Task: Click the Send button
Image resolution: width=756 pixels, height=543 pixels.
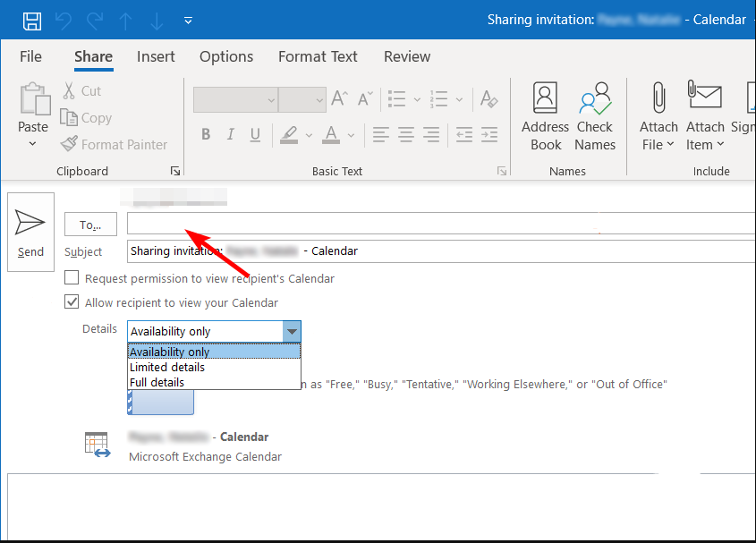Action: pos(30,232)
